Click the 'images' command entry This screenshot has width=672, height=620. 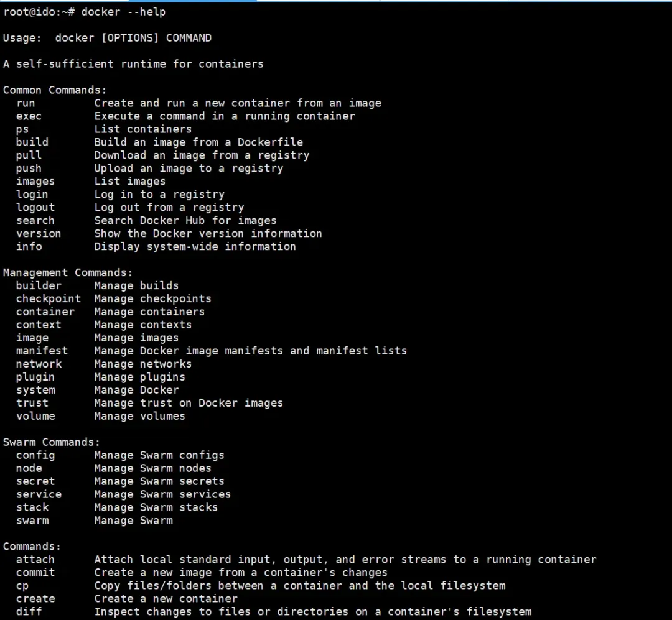pos(35,182)
